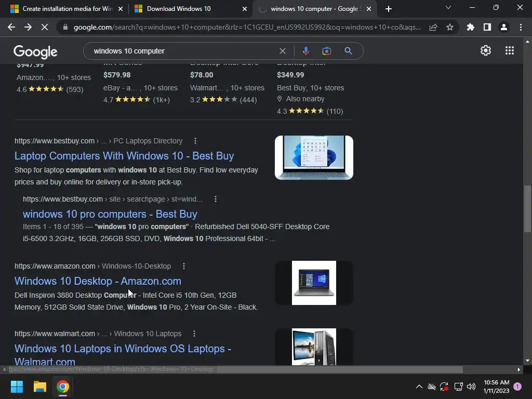The height and width of the screenshot is (399, 532).
Task: Close the Download Windows 10 tab
Action: tap(245, 9)
